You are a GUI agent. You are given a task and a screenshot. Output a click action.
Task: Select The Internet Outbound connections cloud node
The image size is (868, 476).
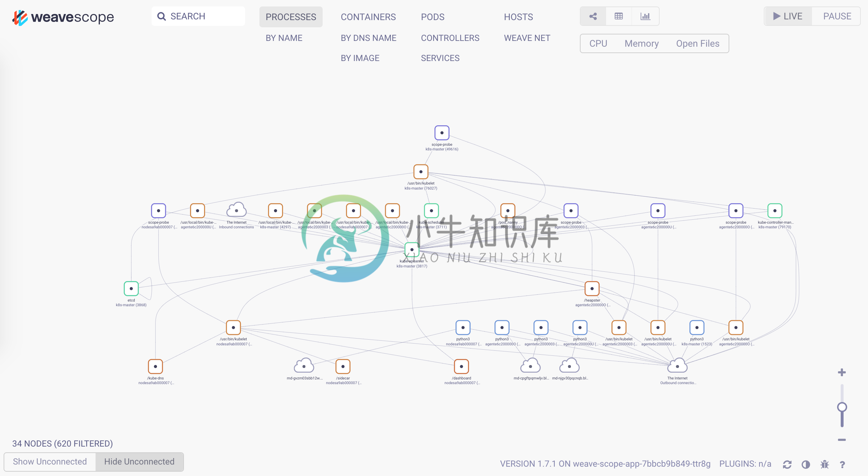(677, 366)
